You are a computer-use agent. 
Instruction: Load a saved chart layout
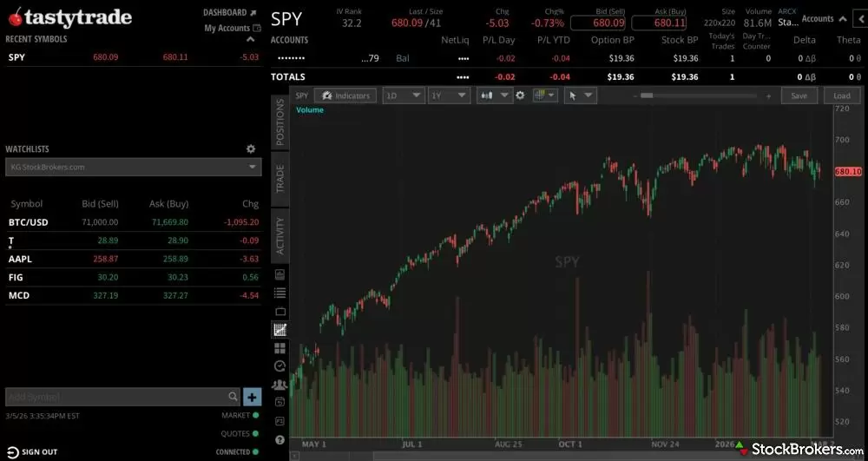[x=841, y=95]
